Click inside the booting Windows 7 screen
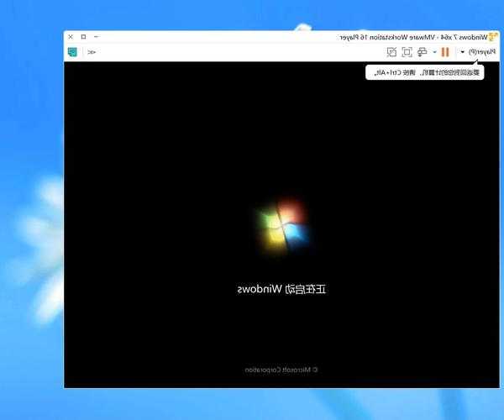 point(281,225)
